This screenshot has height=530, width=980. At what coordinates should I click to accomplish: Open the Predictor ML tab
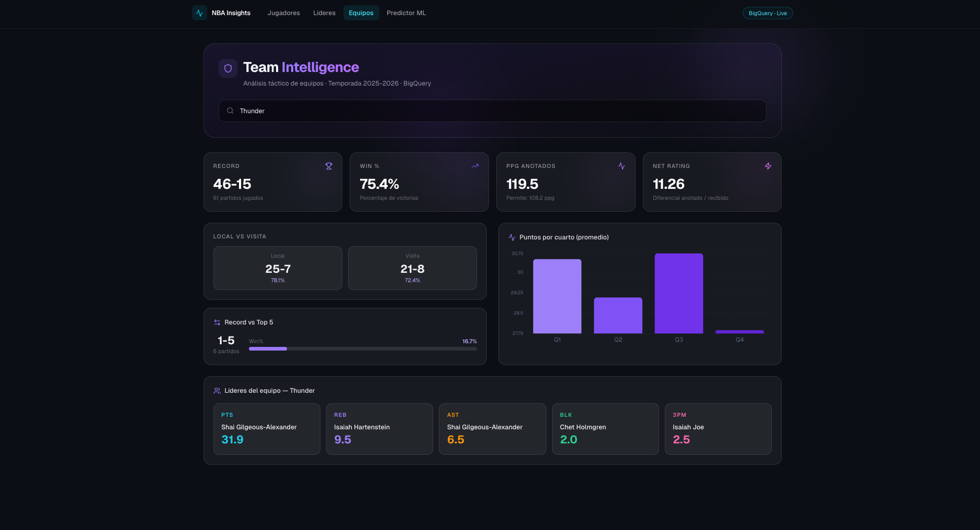(407, 13)
